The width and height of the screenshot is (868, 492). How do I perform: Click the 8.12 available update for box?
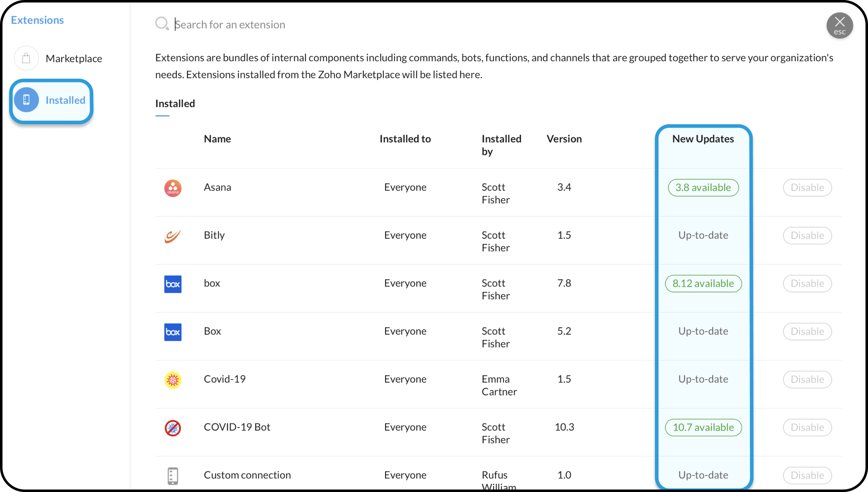pos(703,284)
